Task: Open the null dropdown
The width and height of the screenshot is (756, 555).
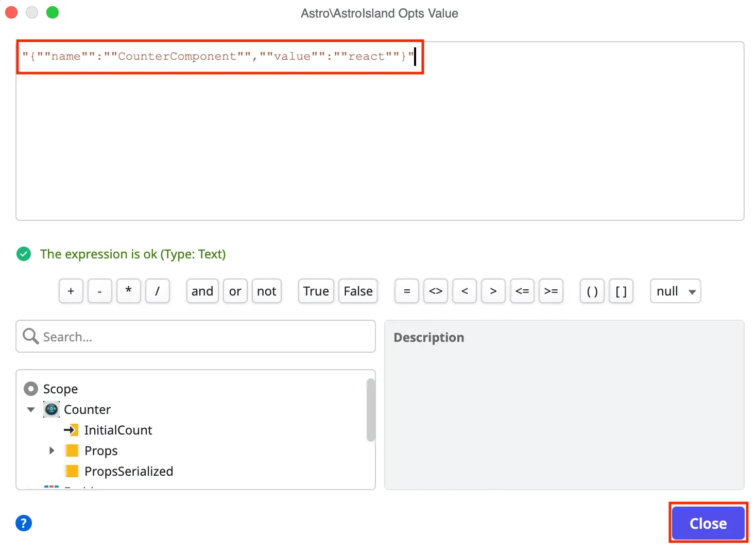Action: coord(675,291)
